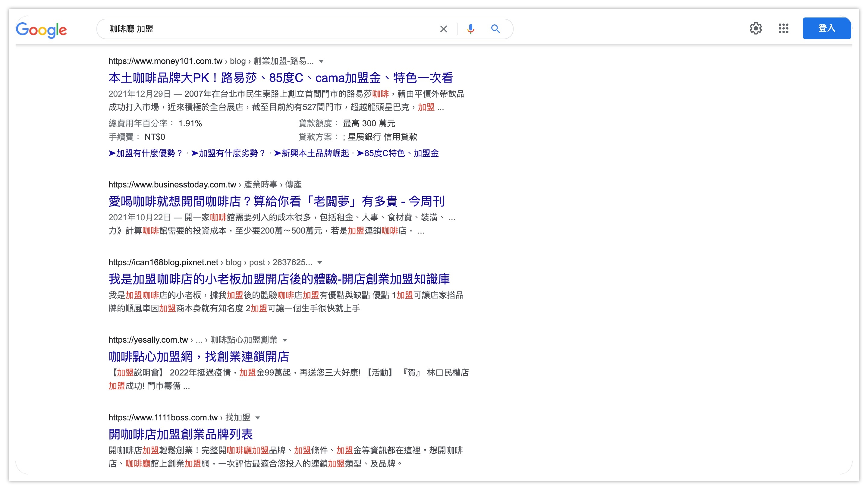868x490 pixels.
Task: Expand dropdown arrow next to money101 URL
Action: point(321,61)
